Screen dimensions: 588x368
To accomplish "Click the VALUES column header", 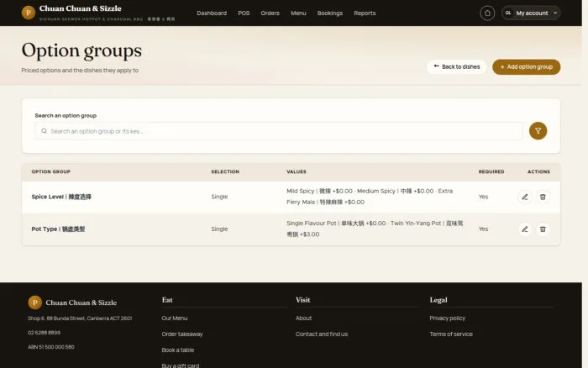I will coord(297,171).
